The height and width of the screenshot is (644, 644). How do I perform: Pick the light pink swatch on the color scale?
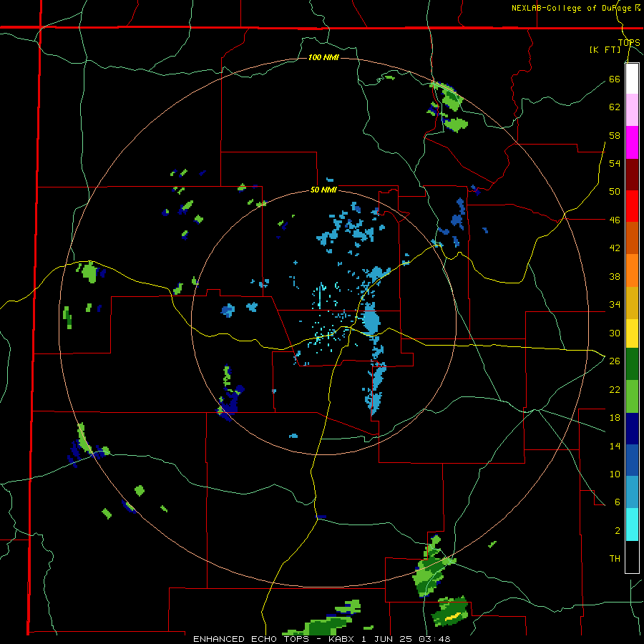point(632,109)
